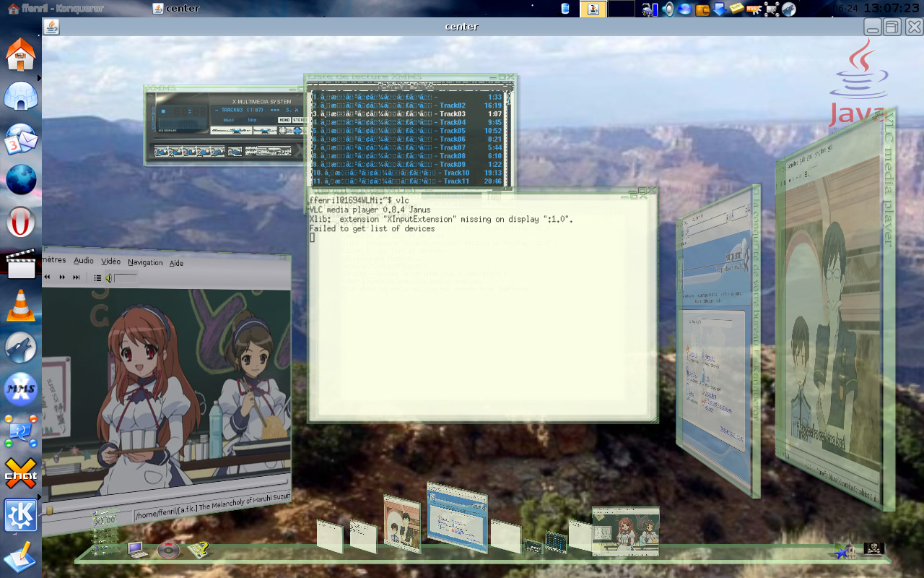Launch the notepad and pencil editor icon
The width and height of the screenshot is (924, 578).
pos(19,557)
